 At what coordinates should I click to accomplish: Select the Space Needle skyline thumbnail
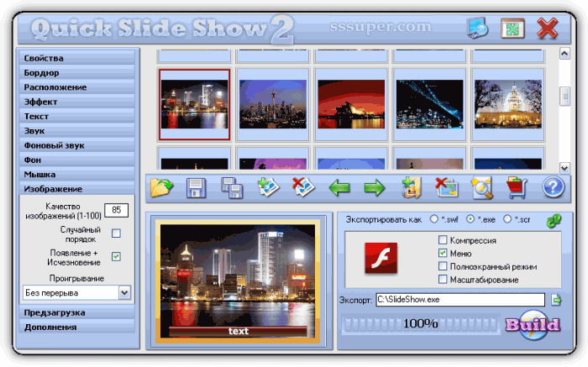coord(273,104)
